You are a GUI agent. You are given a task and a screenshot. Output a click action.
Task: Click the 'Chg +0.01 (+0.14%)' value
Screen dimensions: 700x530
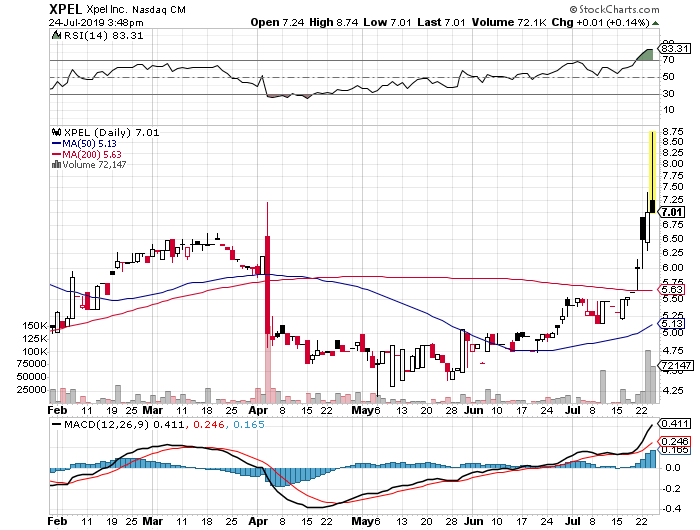600,22
